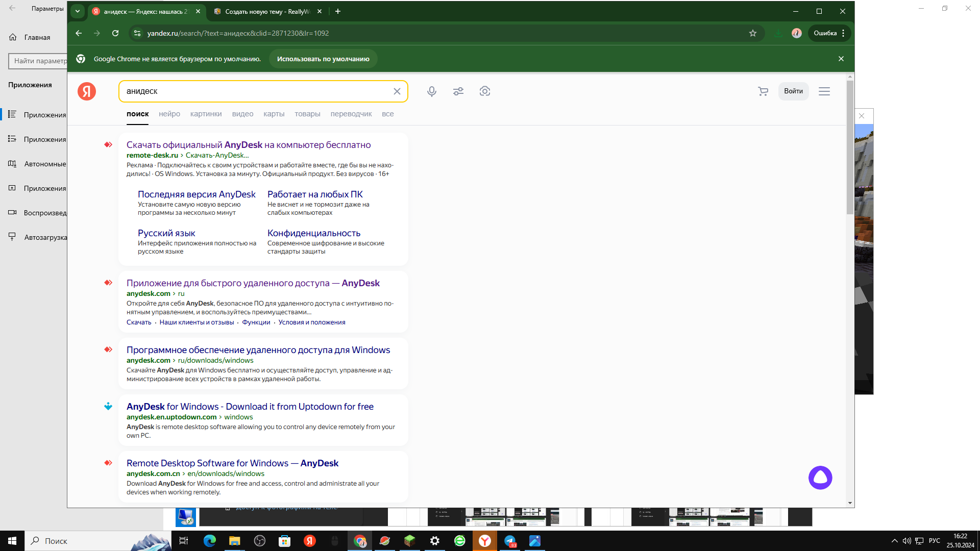Reload the page in Chrome
980x551 pixels.
(x=115, y=33)
